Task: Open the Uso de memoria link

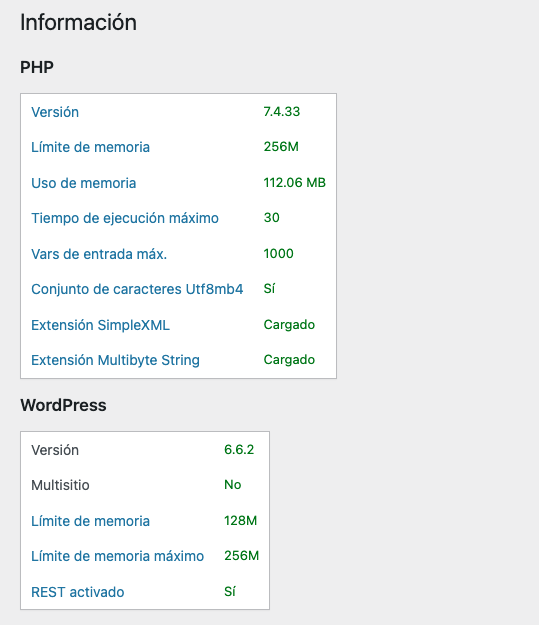Action: pyautogui.click(x=84, y=183)
